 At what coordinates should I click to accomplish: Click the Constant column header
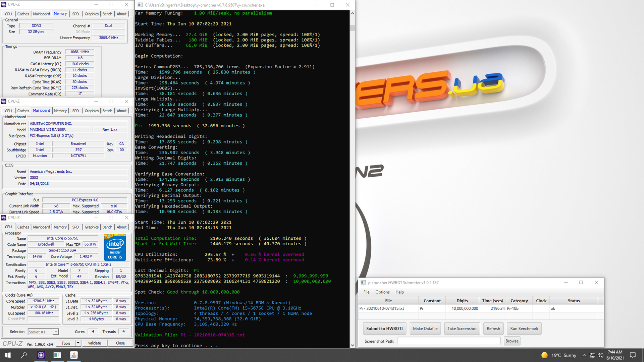point(432,301)
